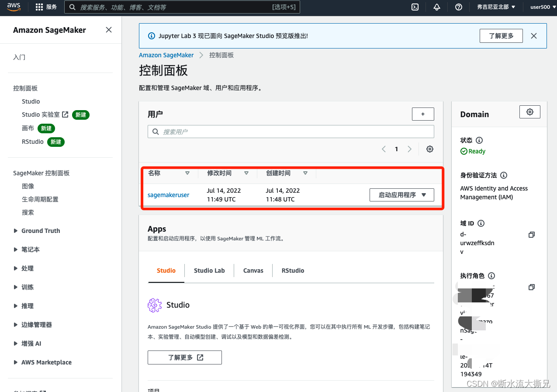This screenshot has height=392, width=557.
Task: Open the sagemakeruser link
Action: [x=169, y=195]
